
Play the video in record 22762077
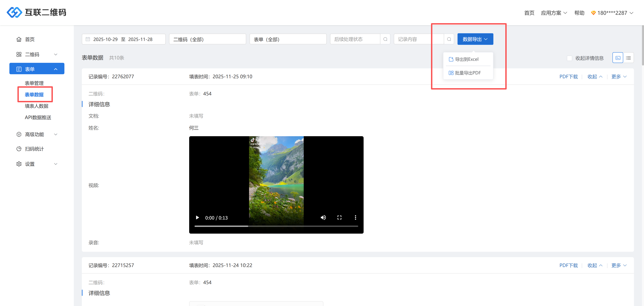(x=197, y=217)
